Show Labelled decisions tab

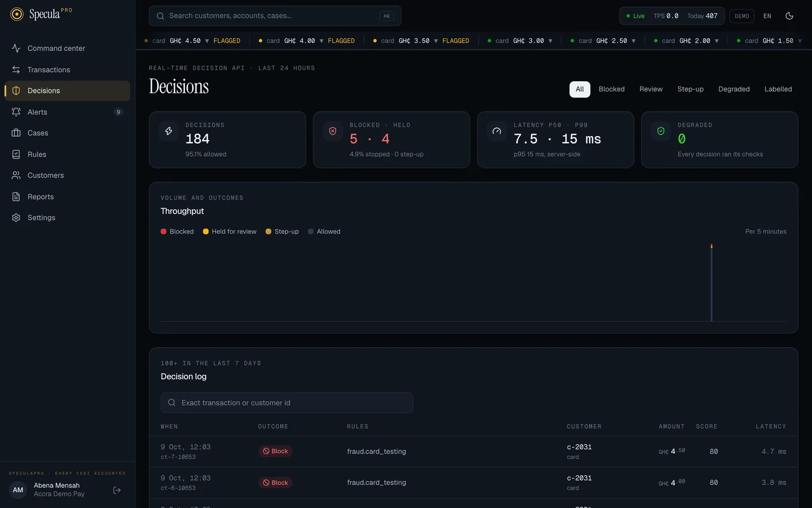coord(778,89)
